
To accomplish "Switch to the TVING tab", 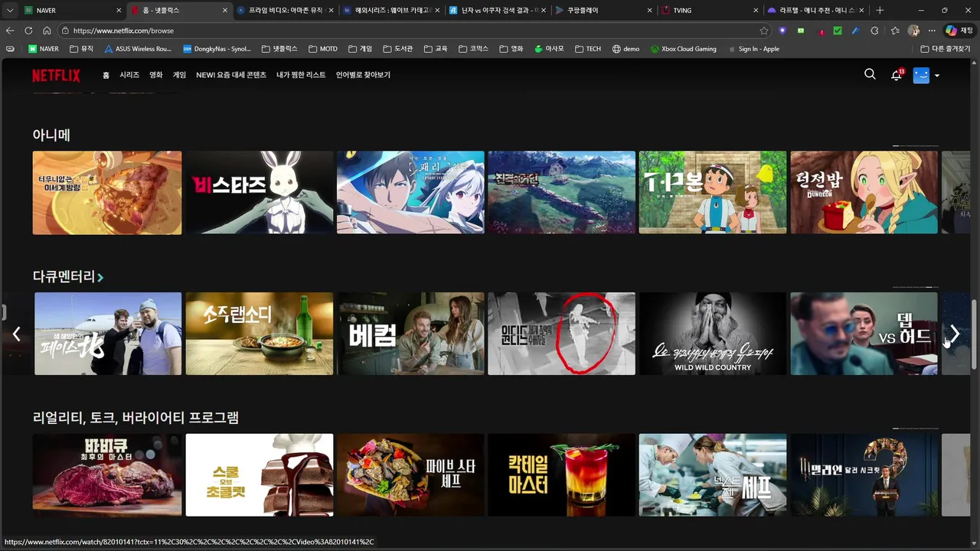I will [708, 11].
